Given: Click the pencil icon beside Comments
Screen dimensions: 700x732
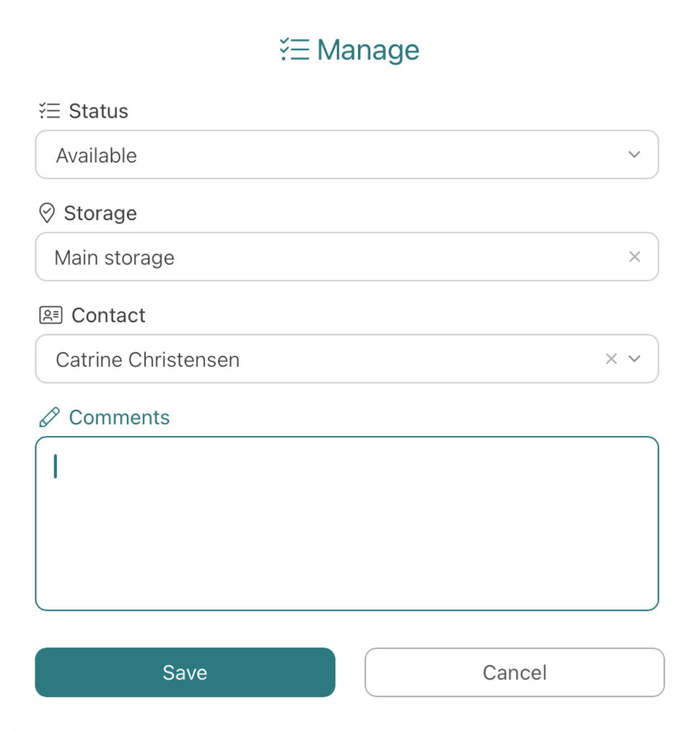Looking at the screenshot, I should pos(49,417).
